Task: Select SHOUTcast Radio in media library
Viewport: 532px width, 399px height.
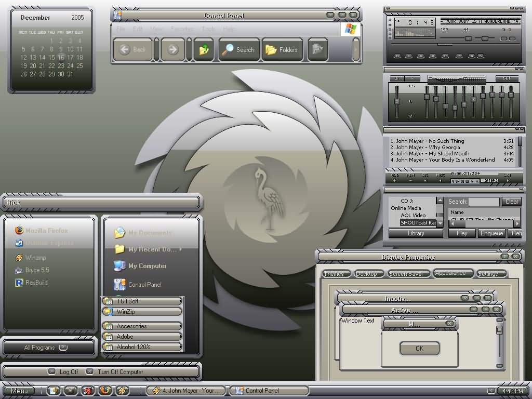Action: click(x=418, y=222)
